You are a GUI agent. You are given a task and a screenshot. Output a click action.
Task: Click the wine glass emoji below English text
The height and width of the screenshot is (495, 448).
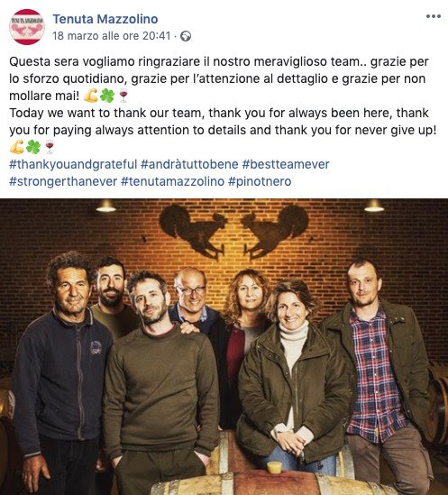click(50, 147)
